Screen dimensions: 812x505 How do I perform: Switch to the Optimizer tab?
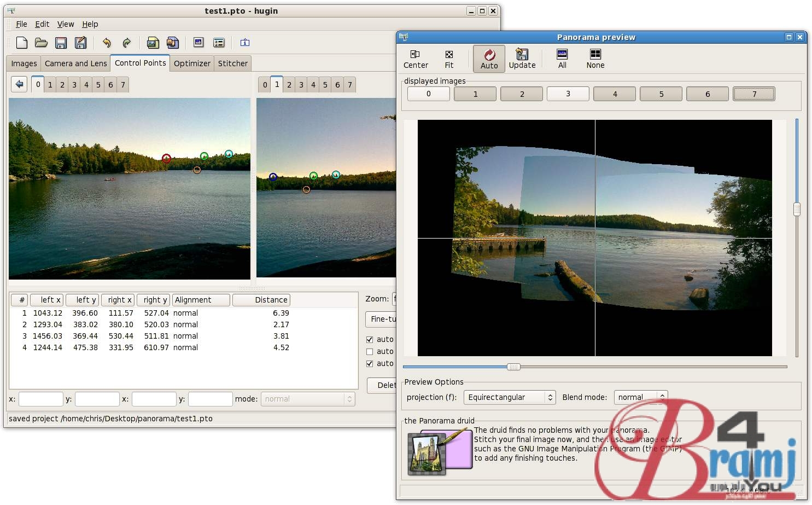192,63
